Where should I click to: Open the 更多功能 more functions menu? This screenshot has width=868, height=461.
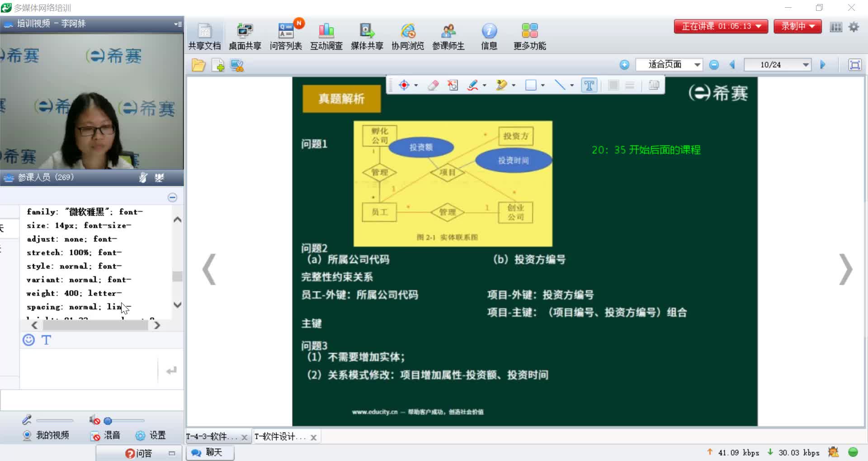(x=529, y=36)
